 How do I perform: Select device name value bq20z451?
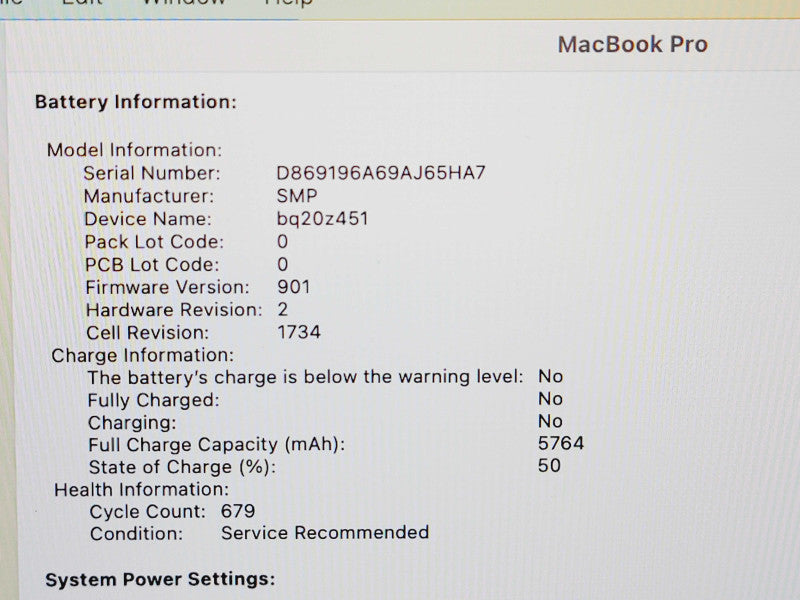[x=322, y=219]
